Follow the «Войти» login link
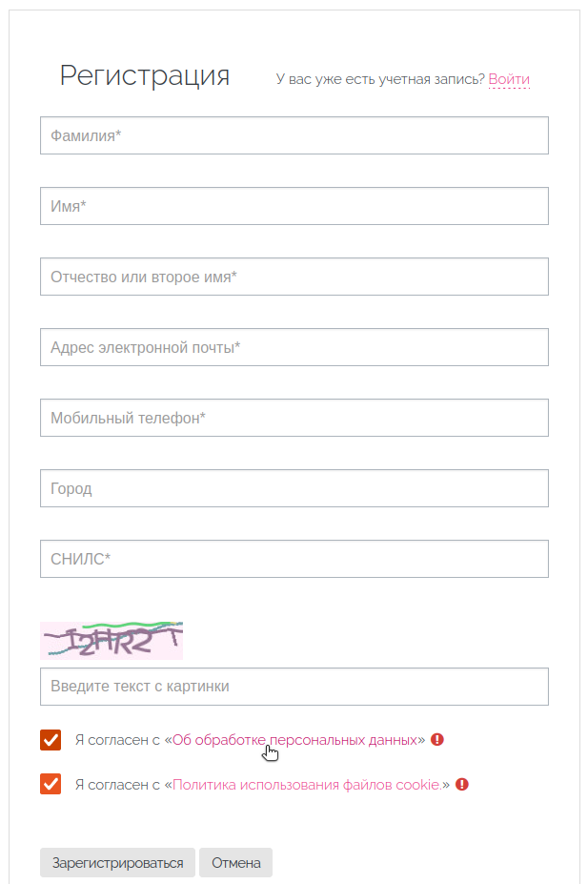Screen dimensions: 588x884 (509, 79)
